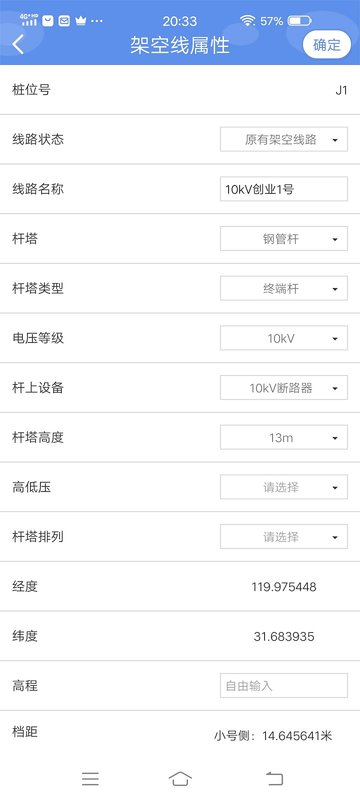Tap the 确定 confirm button

tap(326, 44)
